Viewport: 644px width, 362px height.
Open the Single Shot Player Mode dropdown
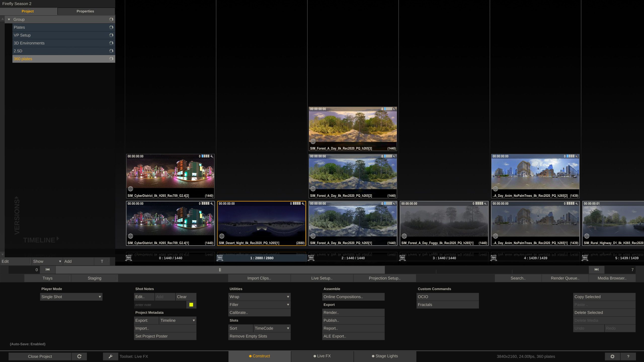(71, 297)
